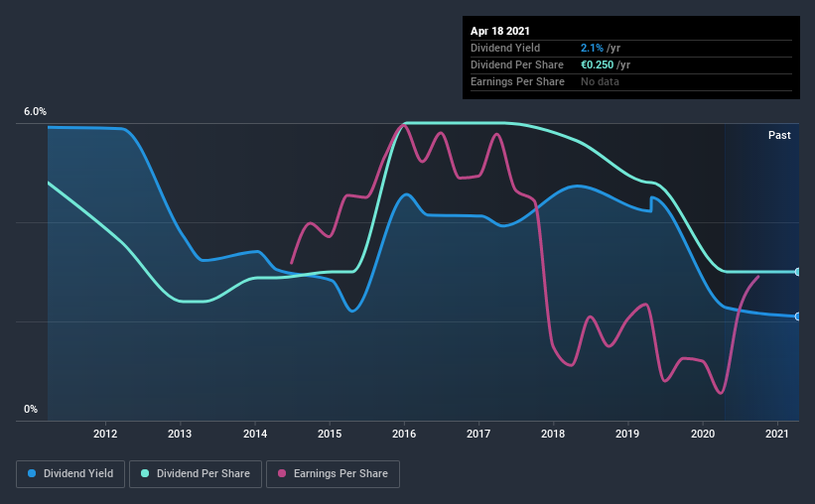Toggle the Dividend Yield legend button
The width and height of the screenshot is (815, 504).
point(70,474)
